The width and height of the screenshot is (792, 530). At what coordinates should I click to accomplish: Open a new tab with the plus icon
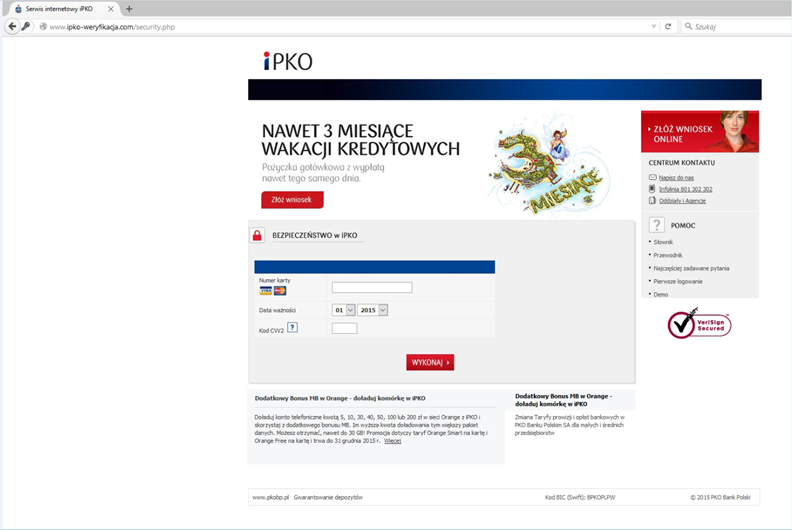coord(129,9)
